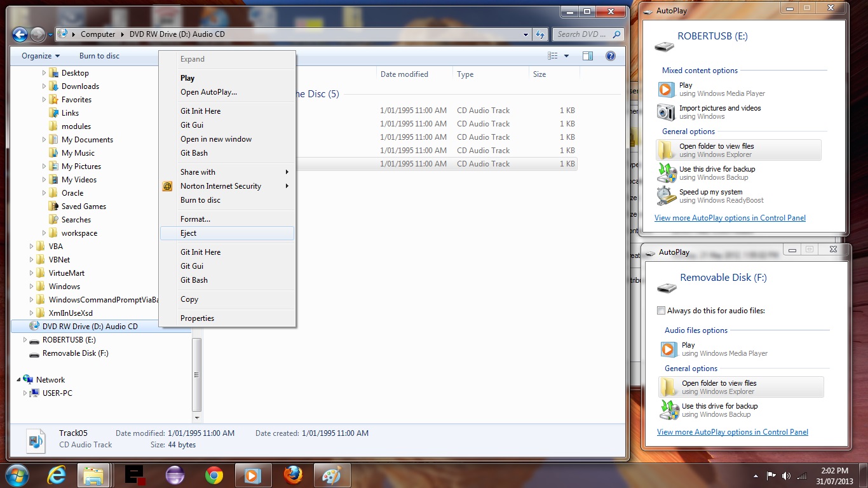Open 'View more AutoPlay options' link for ROBERTUSB
The width and height of the screenshot is (868, 488).
click(729, 218)
